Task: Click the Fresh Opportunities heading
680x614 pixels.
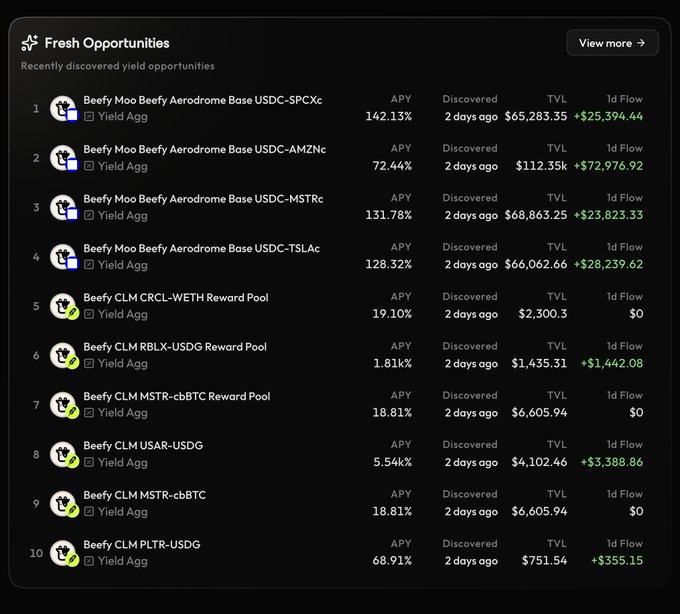Action: click(x=107, y=43)
